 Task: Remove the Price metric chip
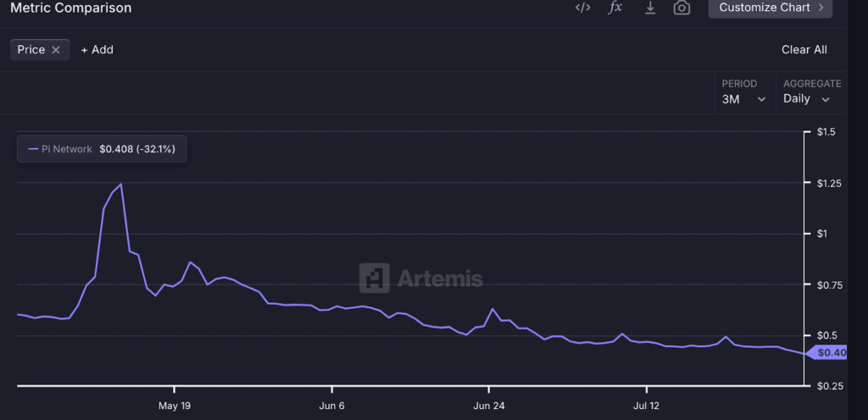click(55, 50)
